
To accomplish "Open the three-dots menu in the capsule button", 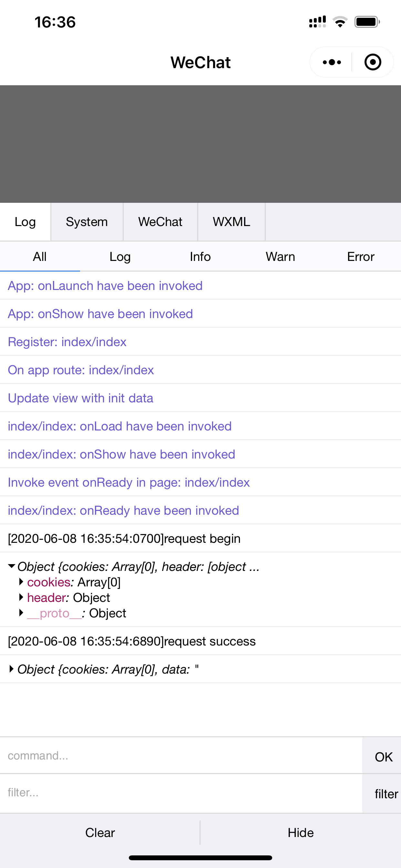I will point(332,62).
